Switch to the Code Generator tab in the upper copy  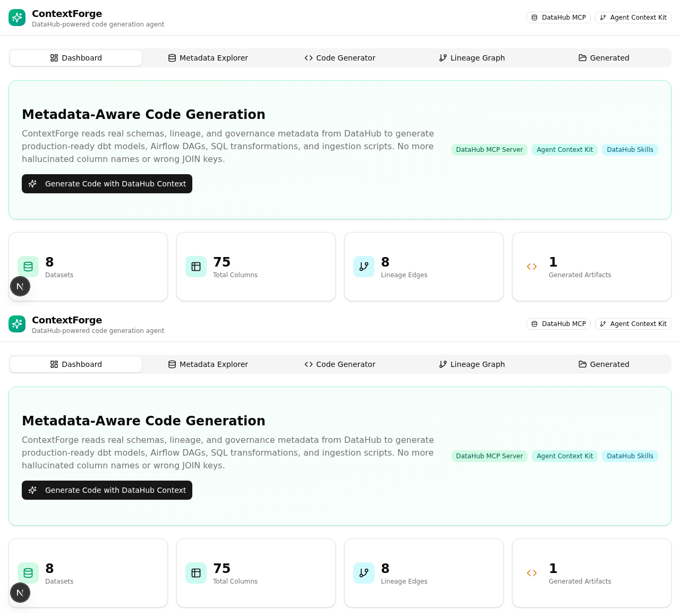(x=340, y=58)
